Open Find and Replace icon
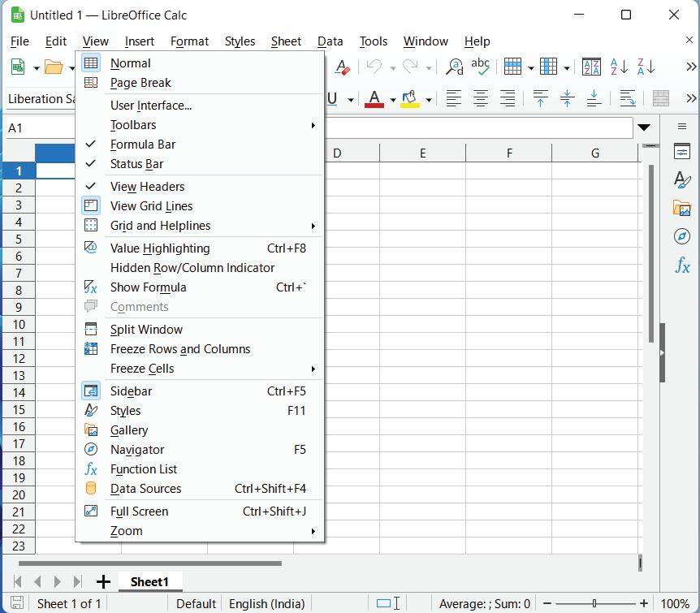The height and width of the screenshot is (613, 700). pos(455,67)
